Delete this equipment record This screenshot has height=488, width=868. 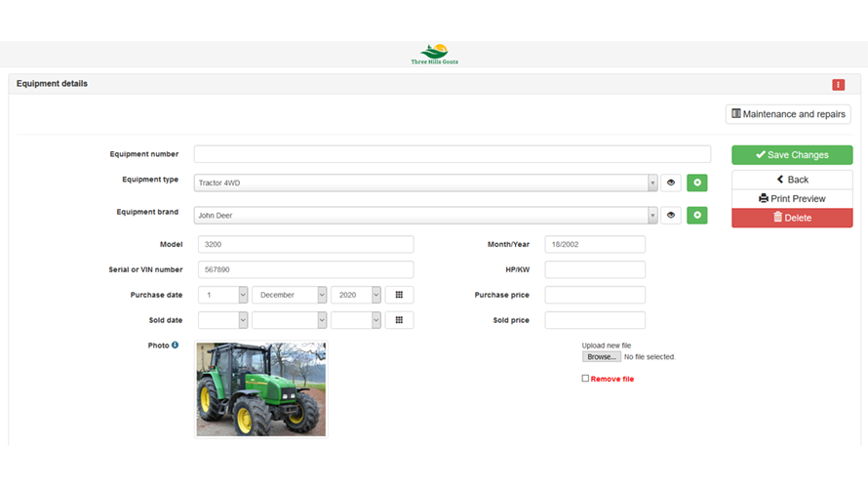coord(792,218)
